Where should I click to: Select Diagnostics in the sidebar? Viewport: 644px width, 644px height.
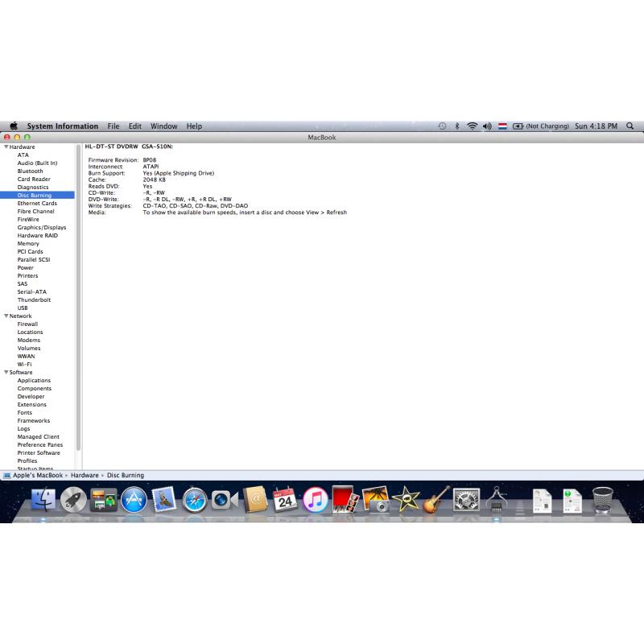(x=33, y=188)
